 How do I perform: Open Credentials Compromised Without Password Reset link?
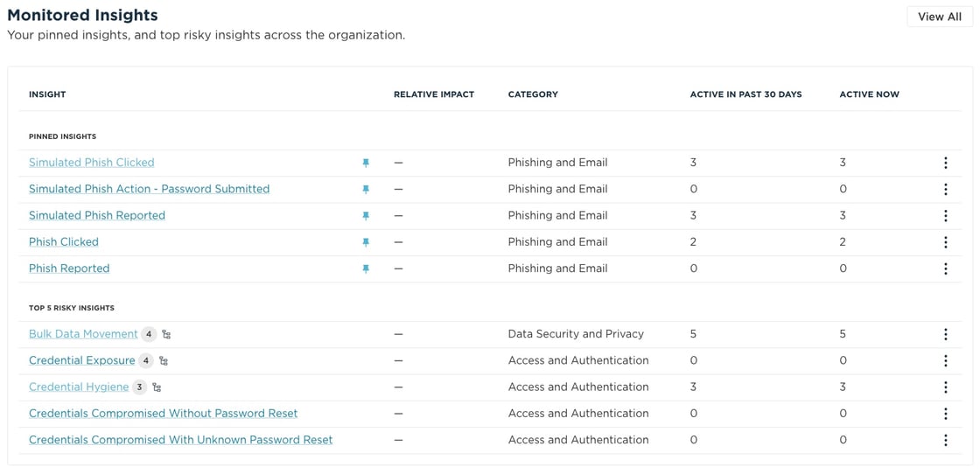pyautogui.click(x=163, y=414)
